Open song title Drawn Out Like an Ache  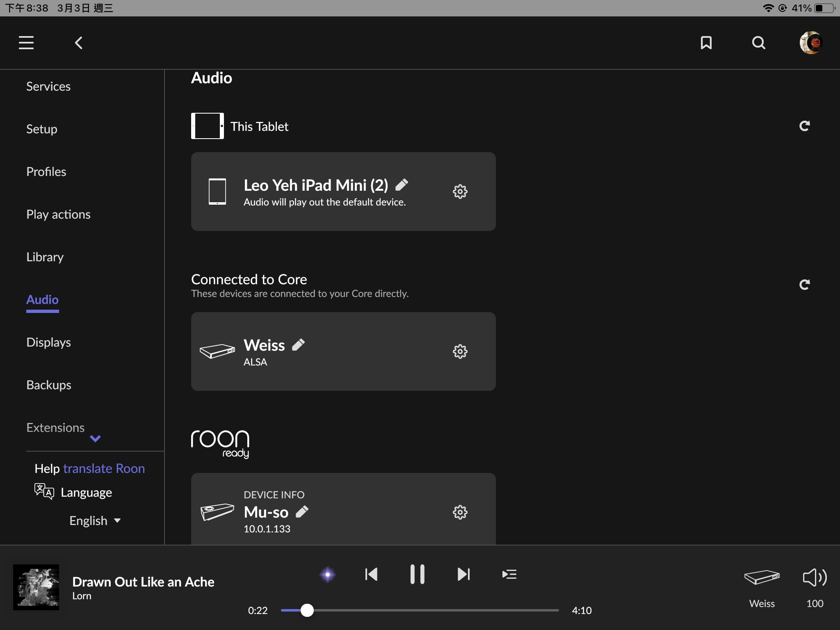143,582
